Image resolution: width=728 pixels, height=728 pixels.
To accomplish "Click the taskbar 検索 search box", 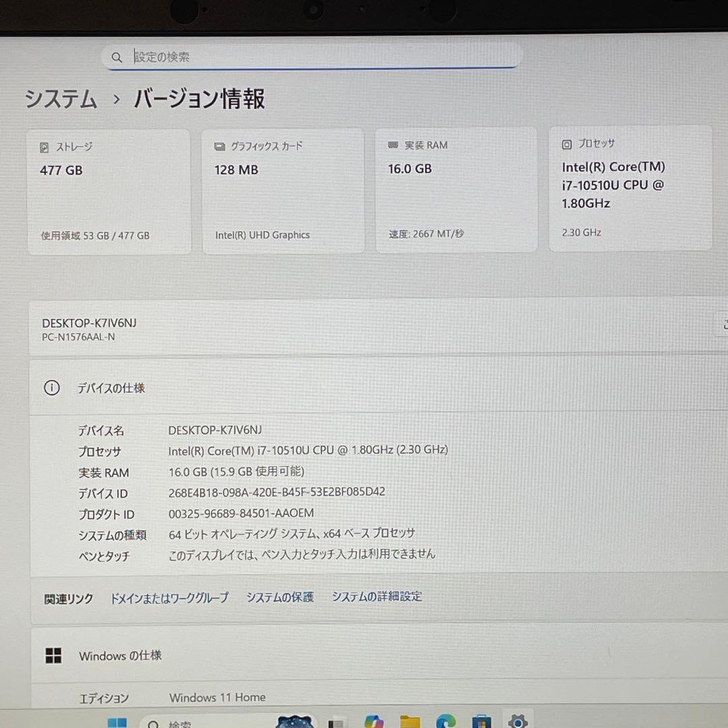I will (228, 721).
